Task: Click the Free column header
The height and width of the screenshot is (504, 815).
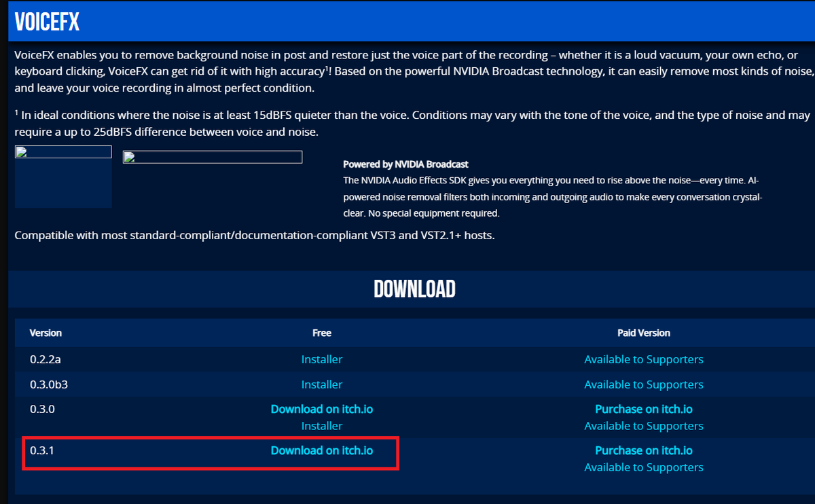Action: (322, 333)
